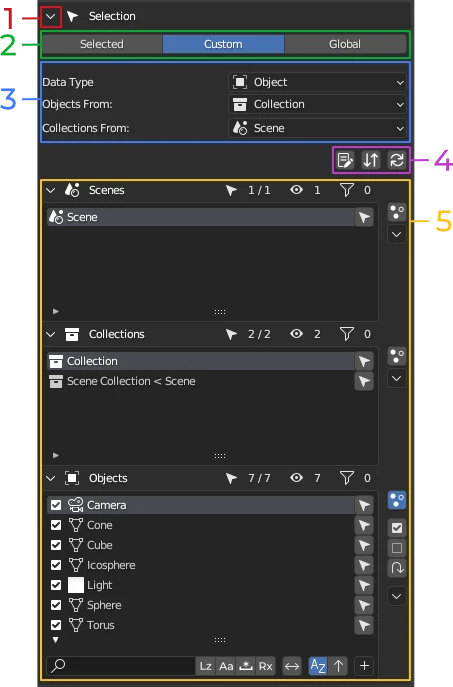Image resolution: width=453 pixels, height=687 pixels.
Task: Uncheck the Cone object checkbox
Action: (56, 525)
